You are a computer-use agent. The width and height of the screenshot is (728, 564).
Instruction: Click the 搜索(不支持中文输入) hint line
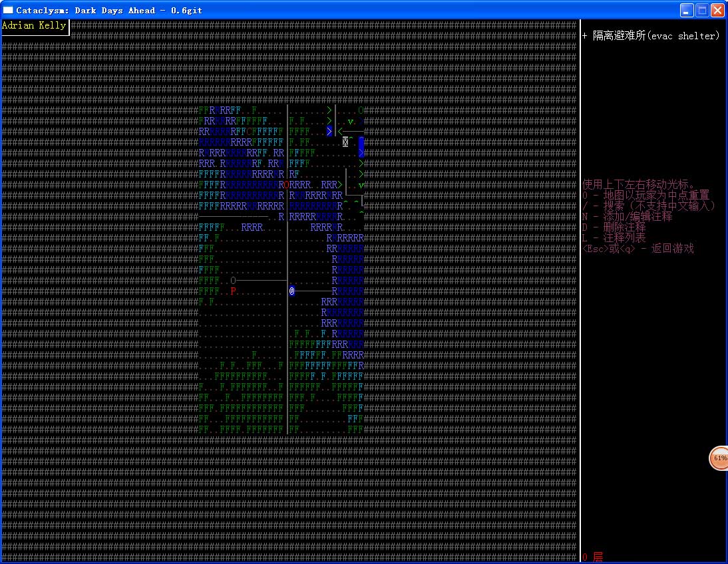coord(648,206)
